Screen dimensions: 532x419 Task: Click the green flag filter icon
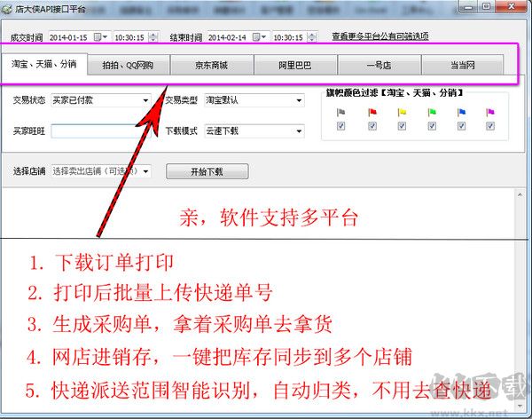coord(432,112)
